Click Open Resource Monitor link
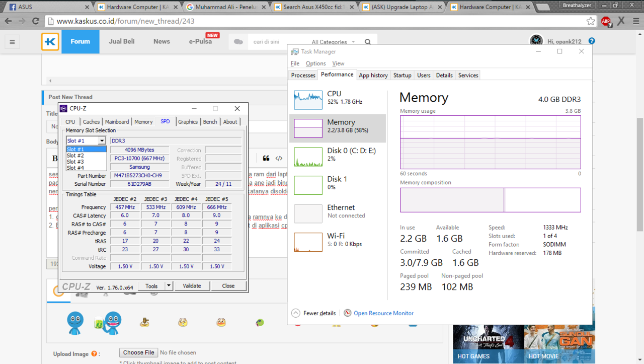The width and height of the screenshot is (644, 364). click(x=383, y=313)
